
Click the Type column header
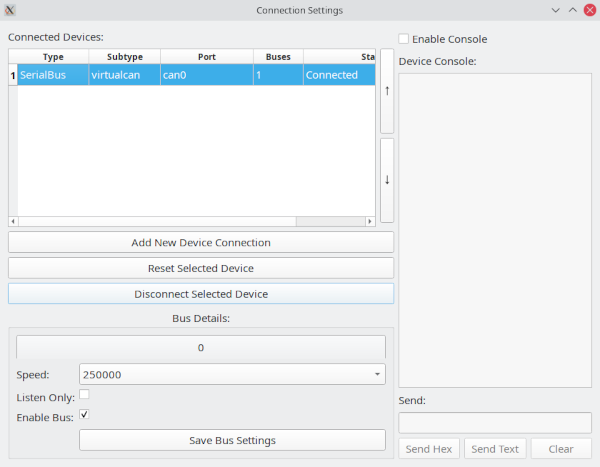(53, 57)
